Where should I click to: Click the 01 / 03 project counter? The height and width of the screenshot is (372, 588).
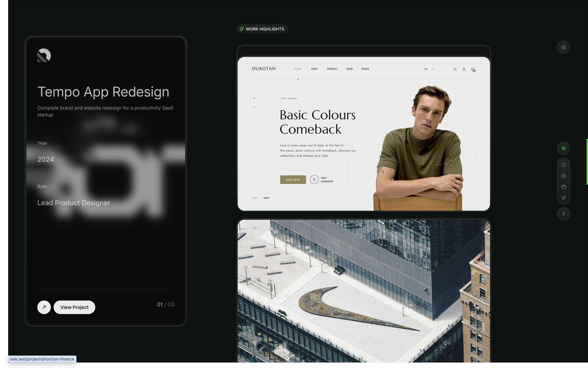(x=165, y=304)
